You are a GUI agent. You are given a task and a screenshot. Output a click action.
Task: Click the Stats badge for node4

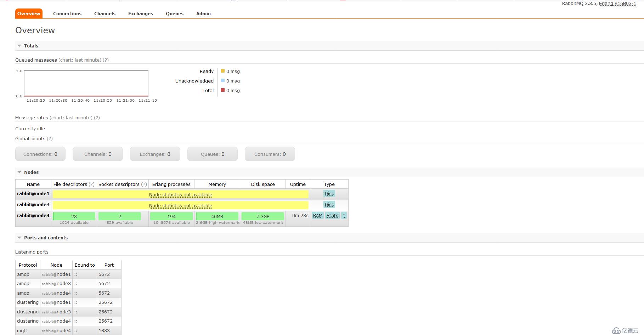click(332, 215)
